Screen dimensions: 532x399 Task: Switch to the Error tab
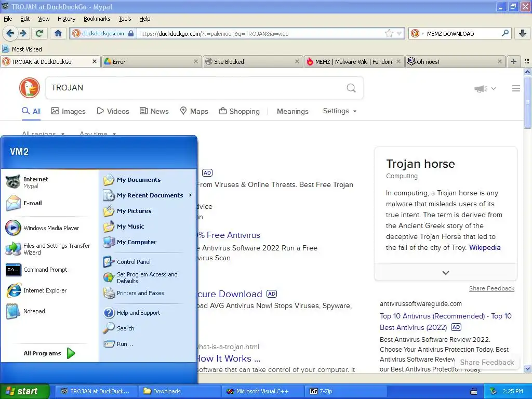click(151, 61)
